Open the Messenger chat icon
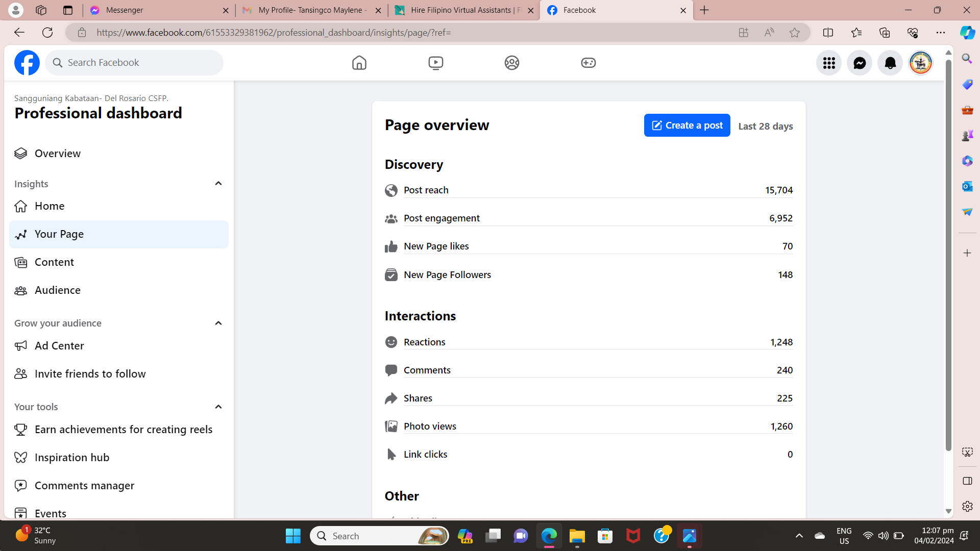 click(859, 63)
